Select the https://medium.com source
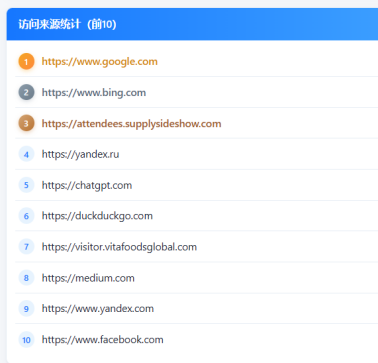Image resolution: width=378 pixels, height=363 pixels. [x=88, y=278]
